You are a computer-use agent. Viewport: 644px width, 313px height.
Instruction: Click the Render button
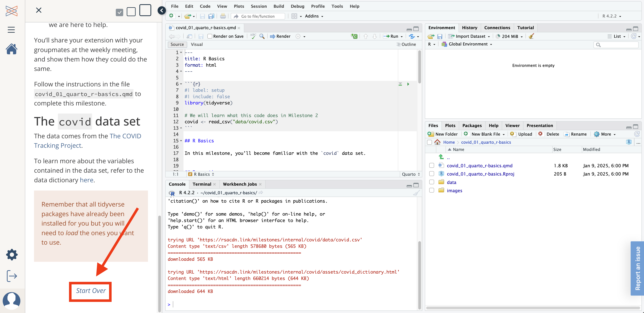coord(280,36)
